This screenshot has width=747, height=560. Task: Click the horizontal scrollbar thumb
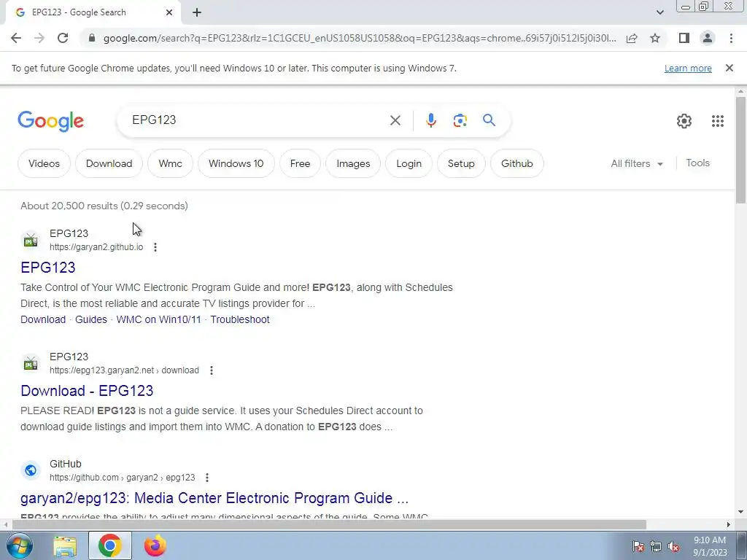(329, 524)
